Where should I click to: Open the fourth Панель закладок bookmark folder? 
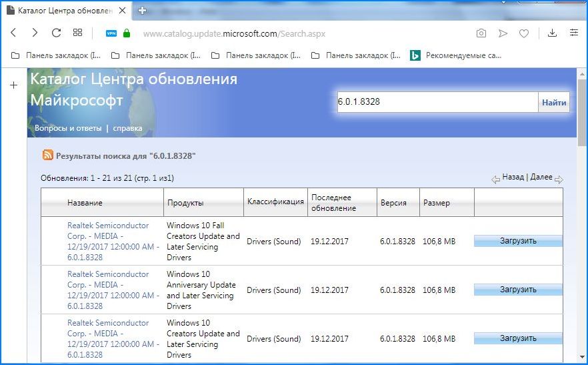click(356, 55)
